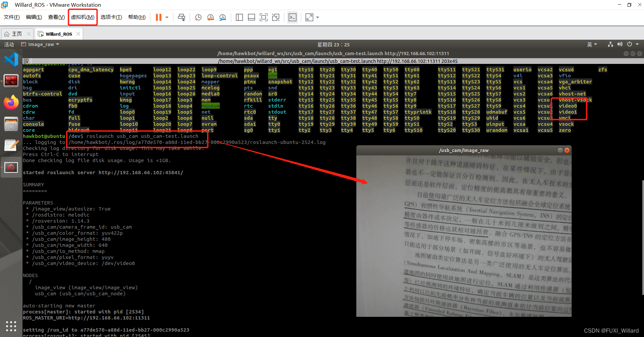
Task: Click the roslaunch usb_cam command text
Action: point(142,136)
